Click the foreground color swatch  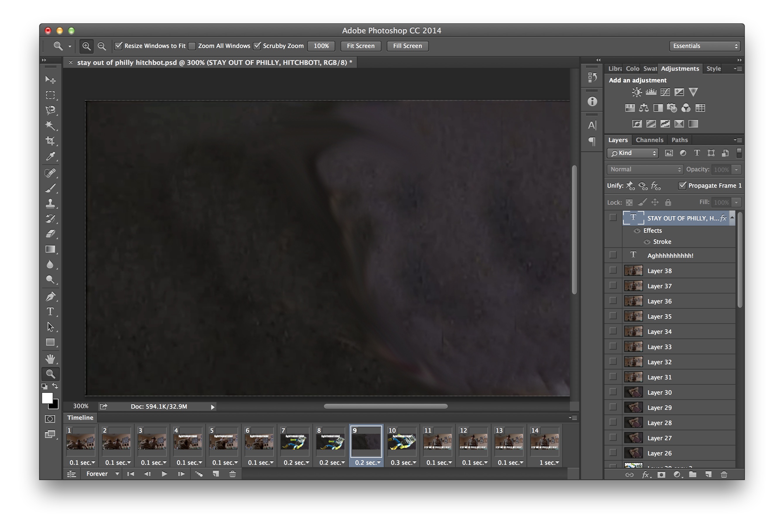pyautogui.click(x=47, y=398)
